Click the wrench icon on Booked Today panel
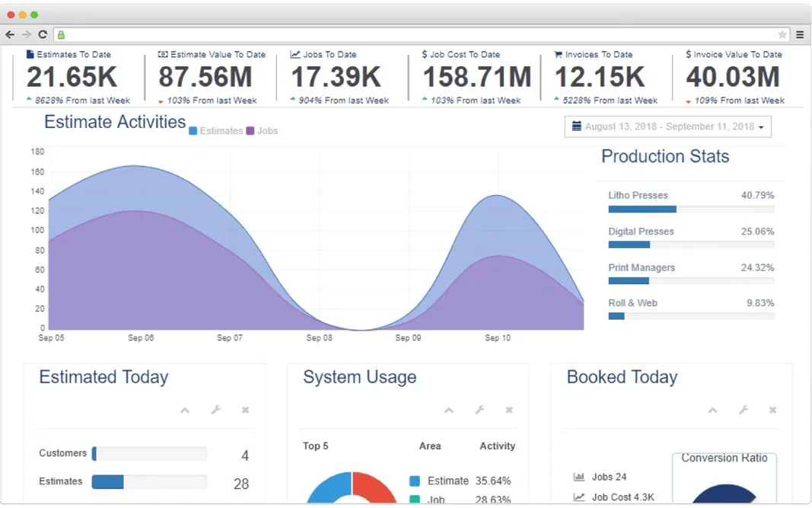Screen dimensions: 812x508 pos(742,410)
